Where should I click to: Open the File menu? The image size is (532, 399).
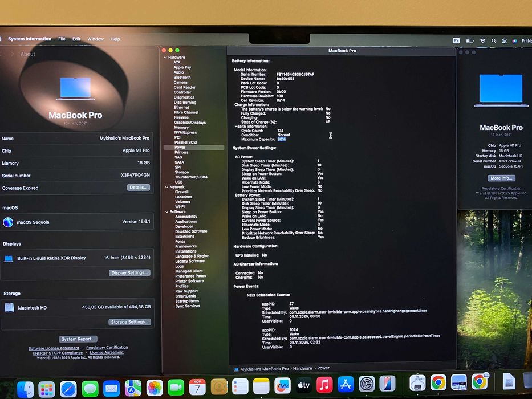point(62,39)
